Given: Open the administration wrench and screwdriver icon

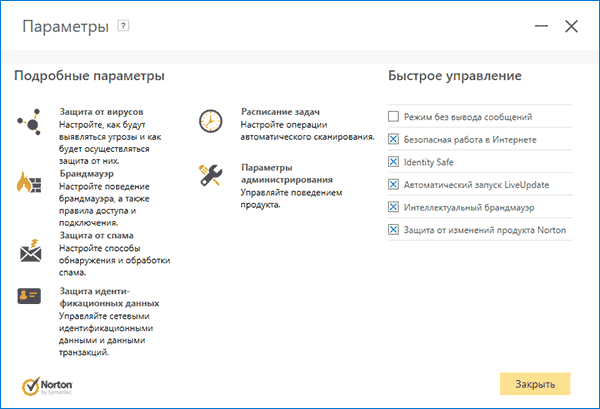Looking at the screenshot, I should pos(210,175).
